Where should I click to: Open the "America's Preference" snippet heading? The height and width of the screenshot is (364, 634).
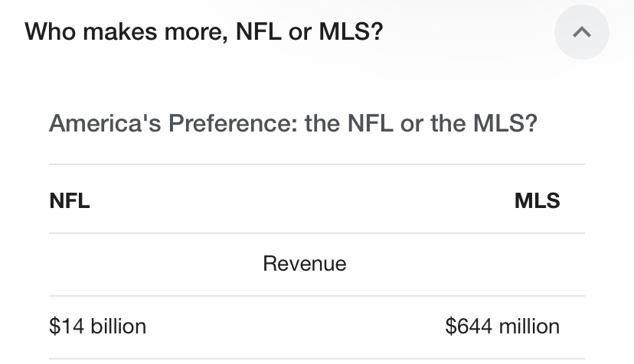tap(292, 123)
